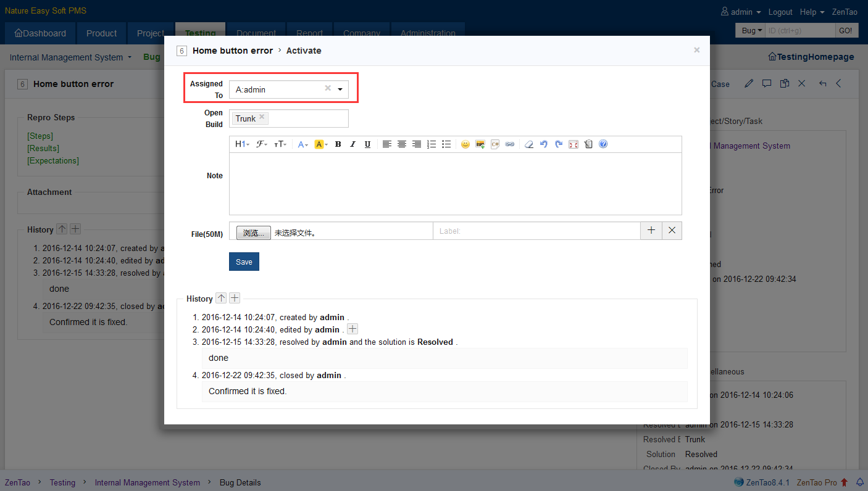Click the Save button

(x=244, y=262)
